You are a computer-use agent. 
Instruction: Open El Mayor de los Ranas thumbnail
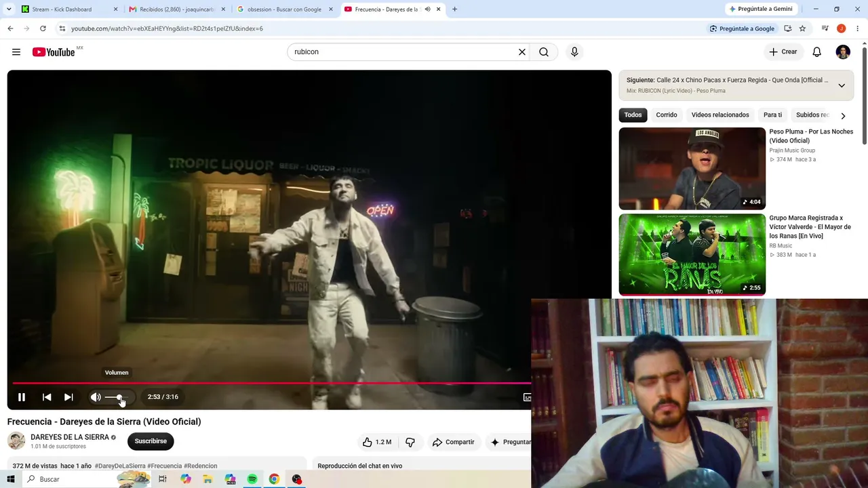(692, 255)
